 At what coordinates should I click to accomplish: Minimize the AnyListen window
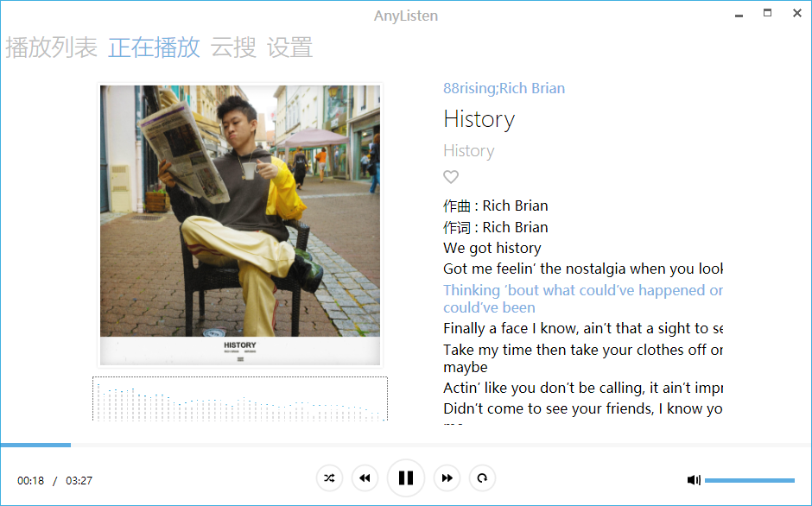click(739, 15)
